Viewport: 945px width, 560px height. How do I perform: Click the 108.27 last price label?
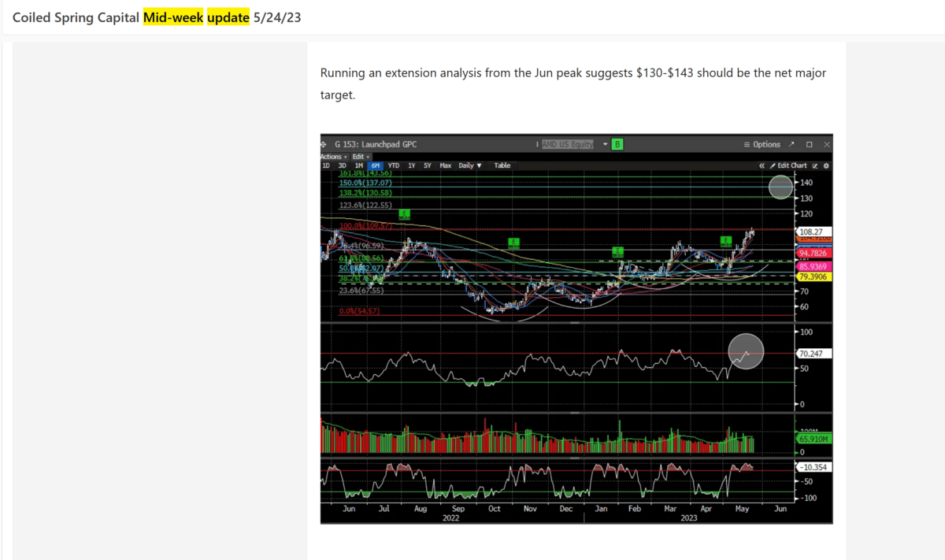814,232
